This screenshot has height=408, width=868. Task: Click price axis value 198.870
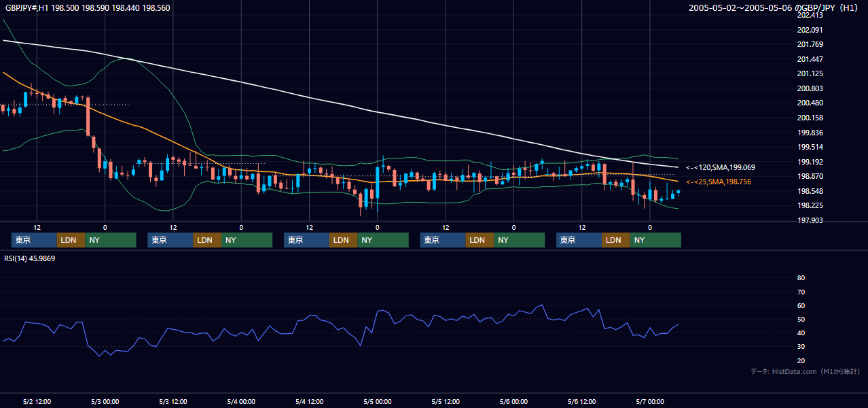[x=810, y=176]
